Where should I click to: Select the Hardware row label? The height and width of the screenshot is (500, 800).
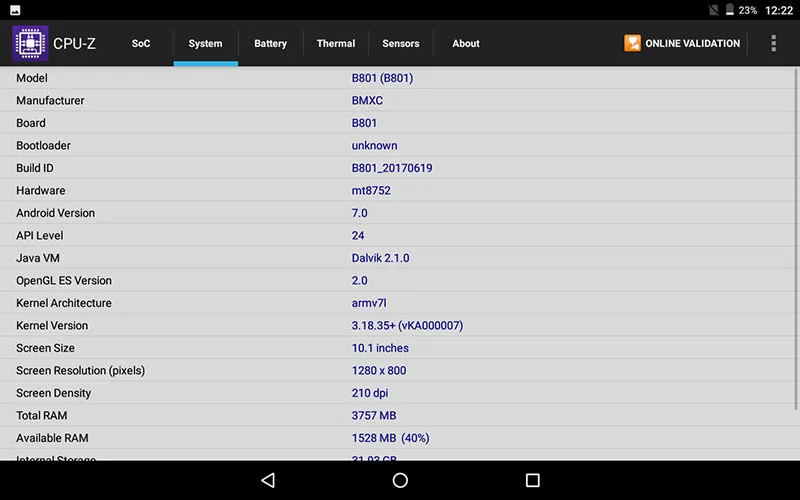click(x=41, y=190)
